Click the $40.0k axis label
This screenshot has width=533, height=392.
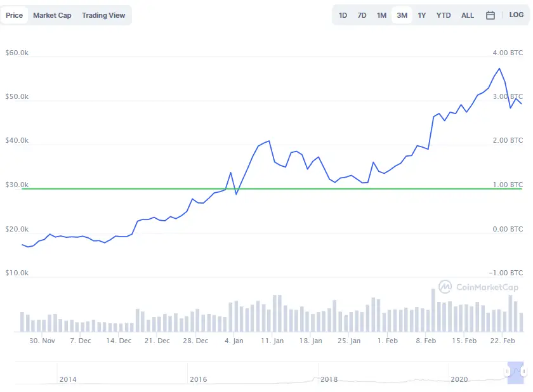pos(16,140)
